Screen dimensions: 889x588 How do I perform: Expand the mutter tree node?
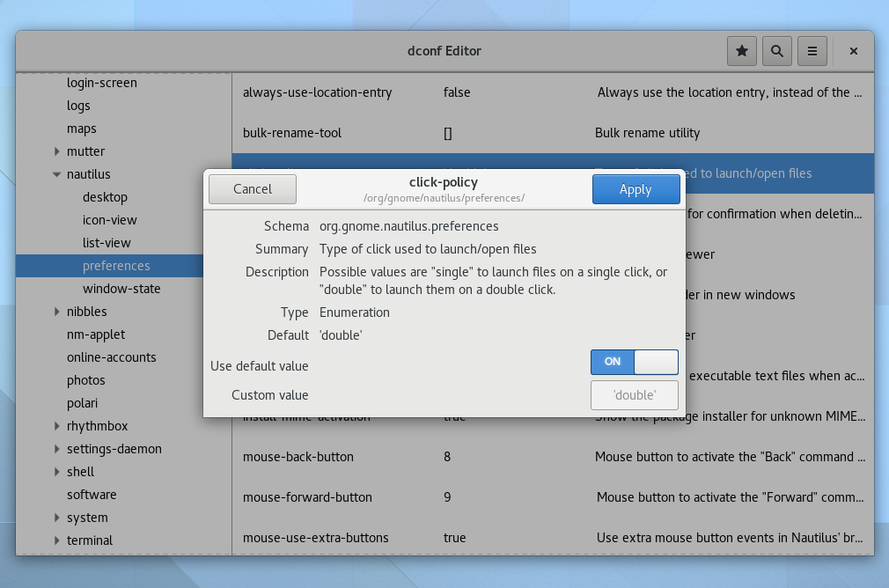(56, 151)
